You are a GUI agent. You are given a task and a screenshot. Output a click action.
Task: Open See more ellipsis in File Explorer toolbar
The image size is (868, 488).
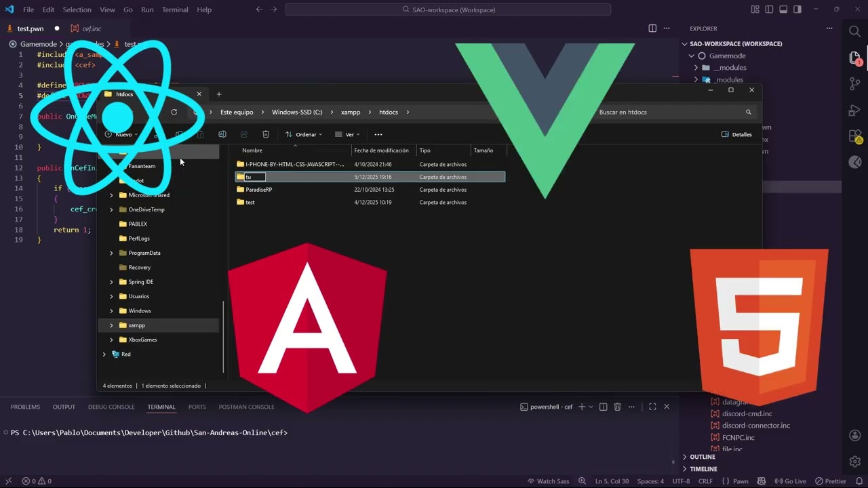coord(378,134)
